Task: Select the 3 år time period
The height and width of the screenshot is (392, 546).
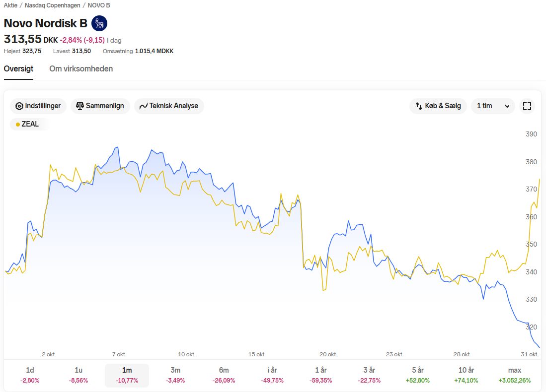Action: pos(369,375)
